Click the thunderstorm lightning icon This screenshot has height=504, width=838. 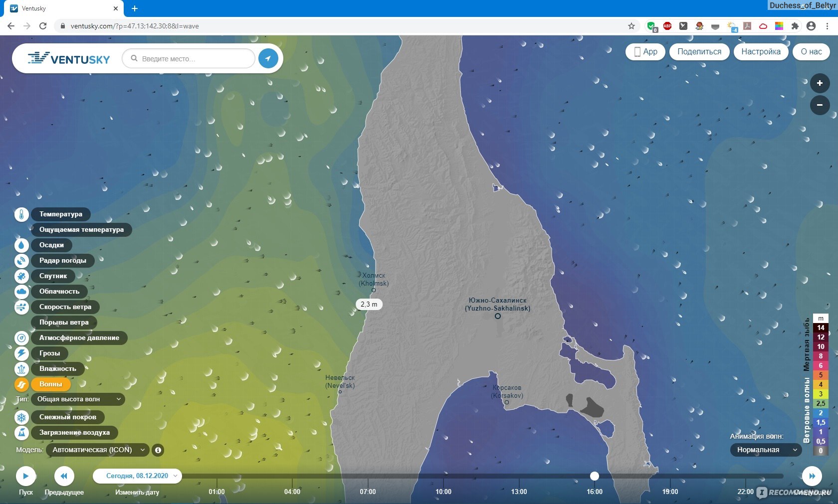tap(21, 353)
